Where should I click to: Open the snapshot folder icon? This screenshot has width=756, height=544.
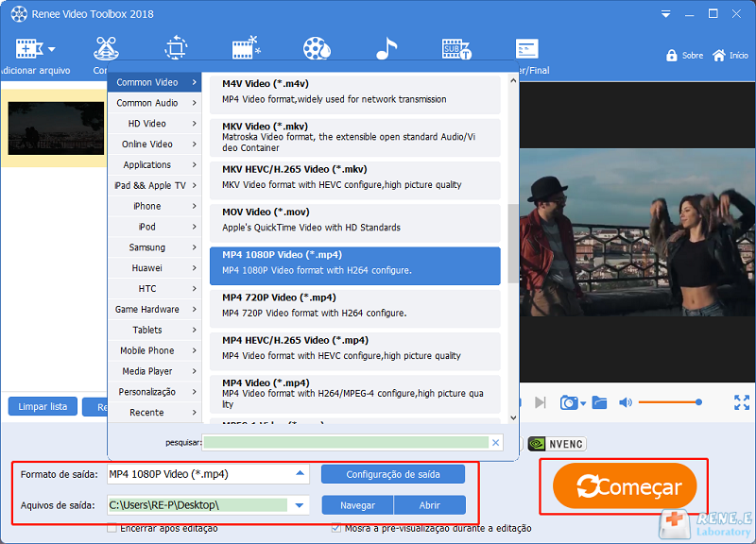pos(599,401)
